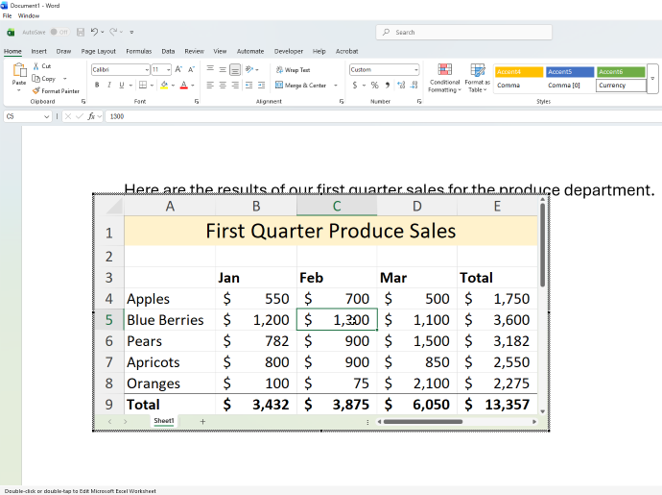Click the Paste clipboard icon
The image size is (662, 495).
[x=19, y=70]
